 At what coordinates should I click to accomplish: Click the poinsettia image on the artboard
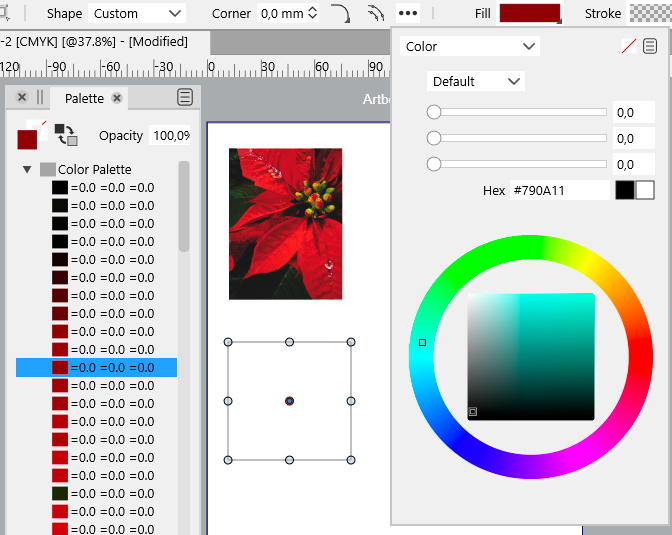point(285,223)
